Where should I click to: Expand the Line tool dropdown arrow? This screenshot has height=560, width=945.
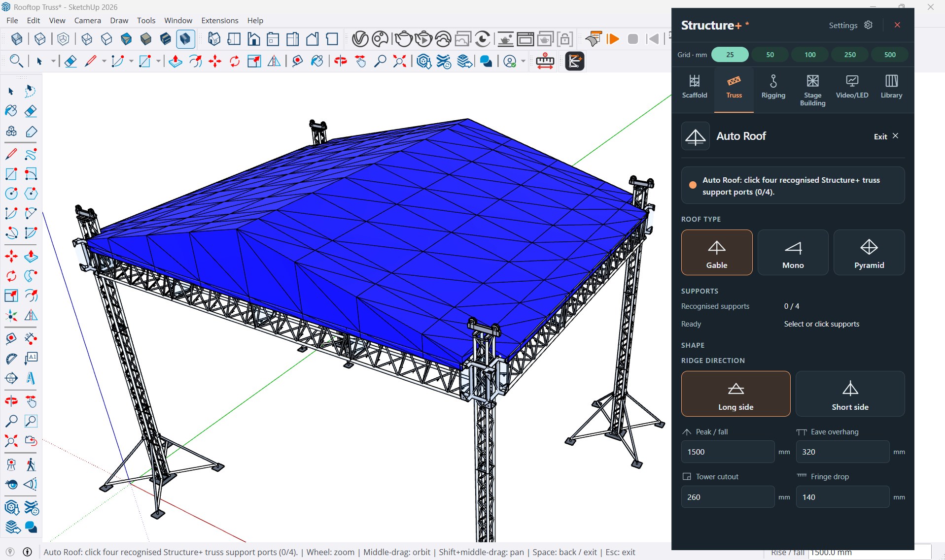click(104, 61)
